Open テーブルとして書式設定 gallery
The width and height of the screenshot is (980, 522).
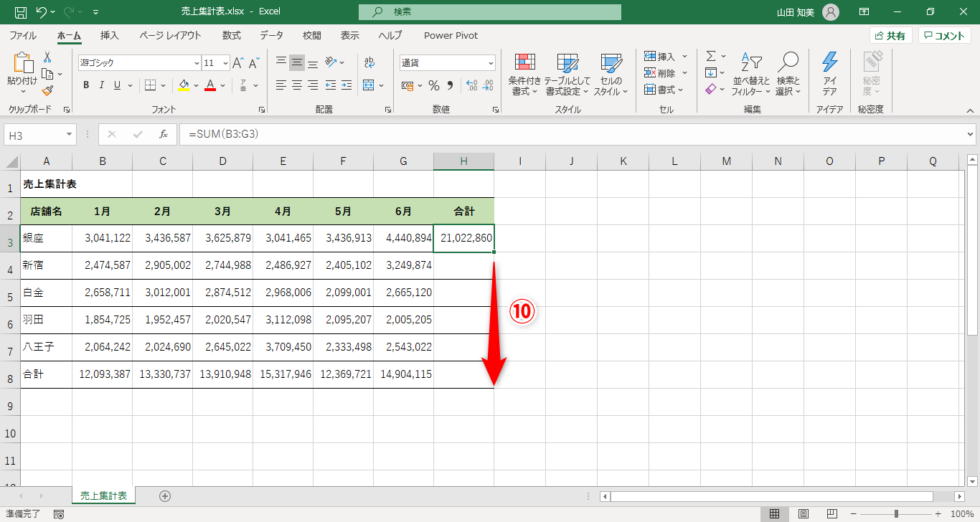[x=567, y=74]
